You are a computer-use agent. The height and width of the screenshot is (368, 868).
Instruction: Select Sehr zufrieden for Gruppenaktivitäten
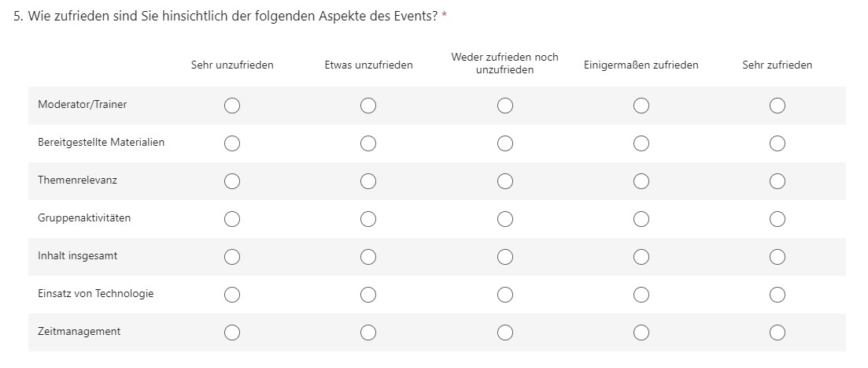point(778,219)
